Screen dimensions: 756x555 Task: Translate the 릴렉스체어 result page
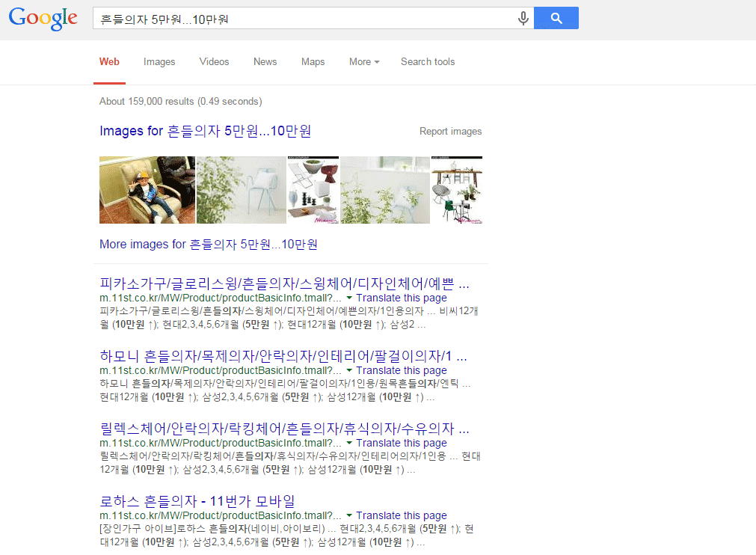coord(401,443)
